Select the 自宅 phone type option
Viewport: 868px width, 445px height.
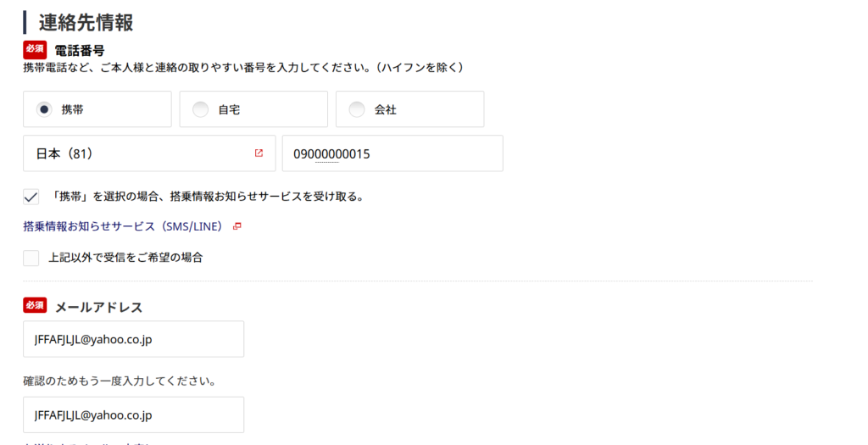point(200,109)
